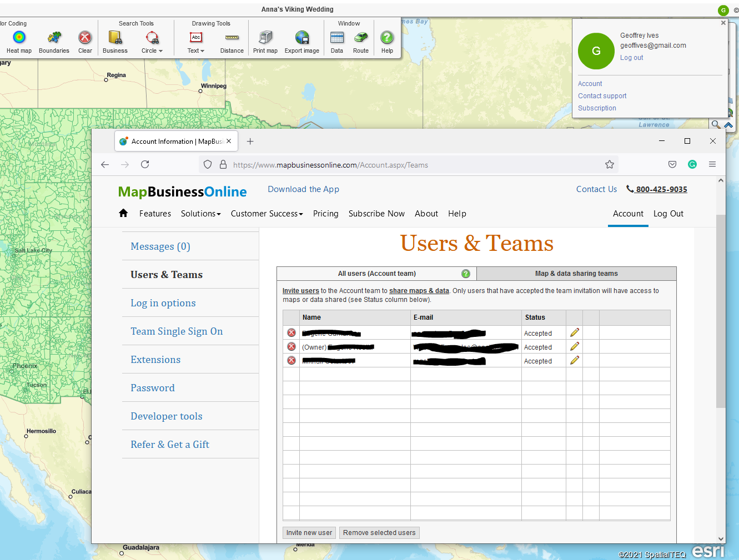Open the About page

coord(426,214)
